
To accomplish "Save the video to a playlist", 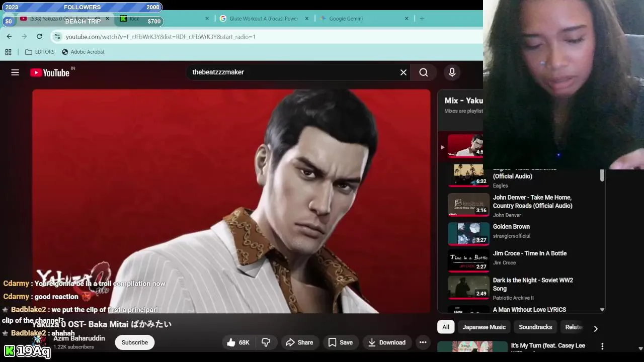I will point(341,342).
